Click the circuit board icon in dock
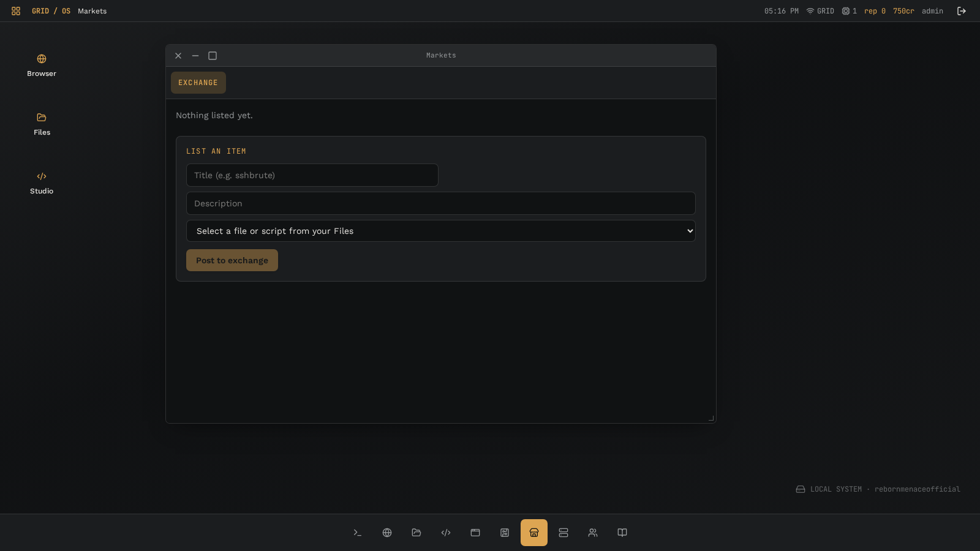The image size is (980, 551). click(505, 533)
